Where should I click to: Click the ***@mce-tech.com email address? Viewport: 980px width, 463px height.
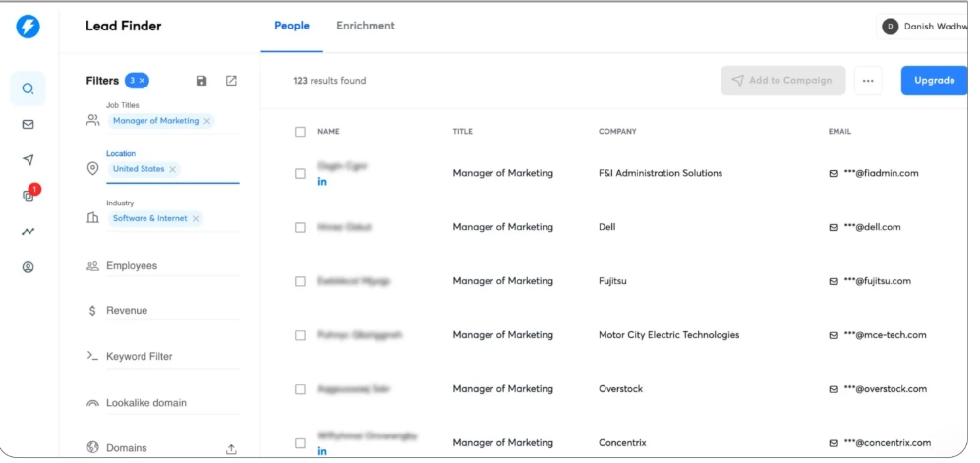885,335
